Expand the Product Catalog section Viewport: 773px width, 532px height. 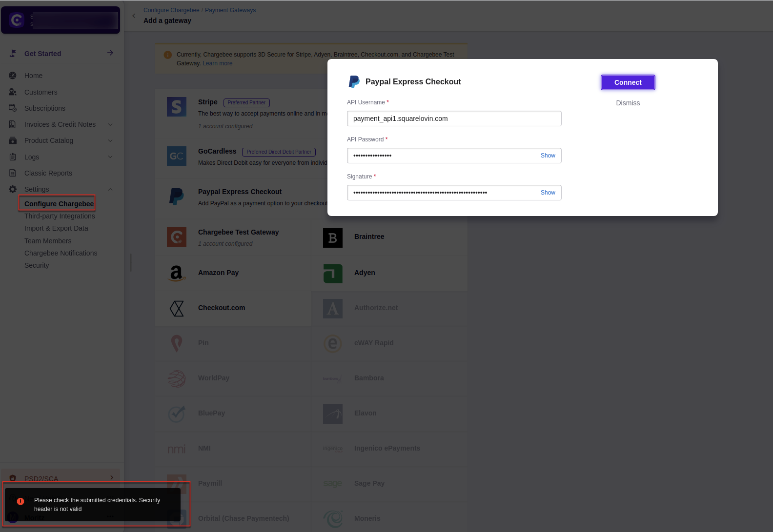110,140
